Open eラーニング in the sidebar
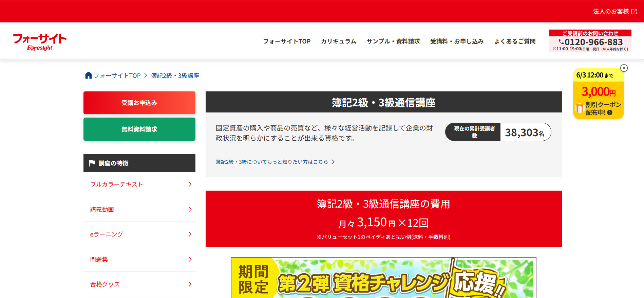The height and width of the screenshot is (298, 644). [x=139, y=234]
